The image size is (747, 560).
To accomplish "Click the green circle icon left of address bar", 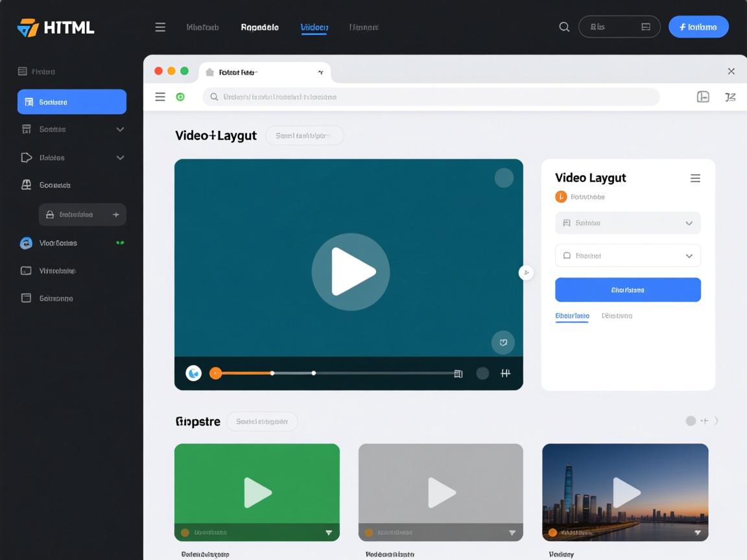I will (x=180, y=97).
